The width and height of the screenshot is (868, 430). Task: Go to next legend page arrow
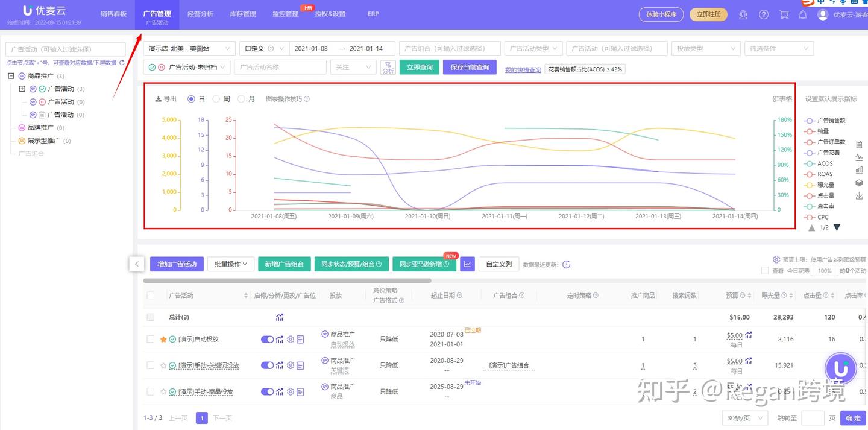[x=837, y=227]
